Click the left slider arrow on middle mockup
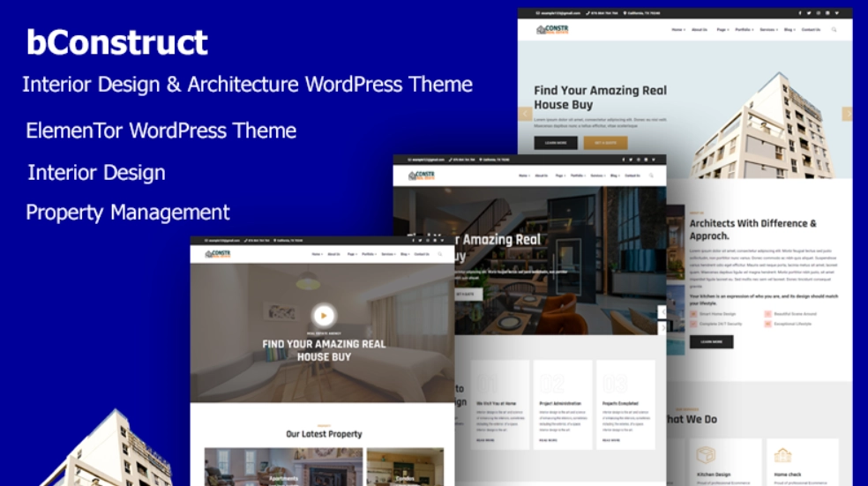This screenshot has height=486, width=868. [x=662, y=312]
